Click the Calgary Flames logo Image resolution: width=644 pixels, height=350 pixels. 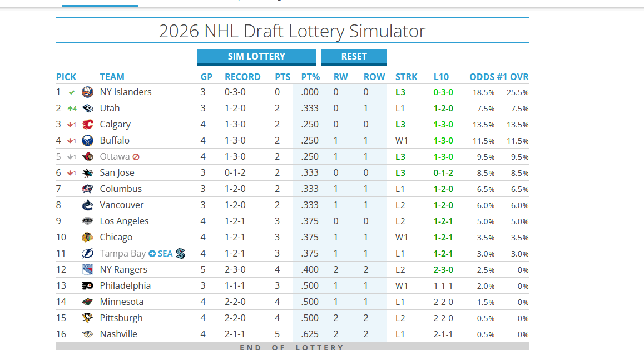pos(87,125)
